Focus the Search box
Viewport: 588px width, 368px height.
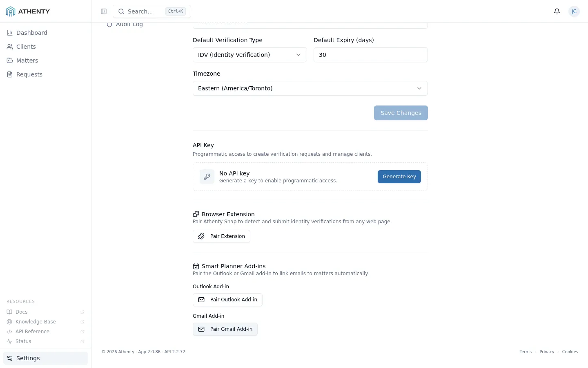tap(152, 11)
